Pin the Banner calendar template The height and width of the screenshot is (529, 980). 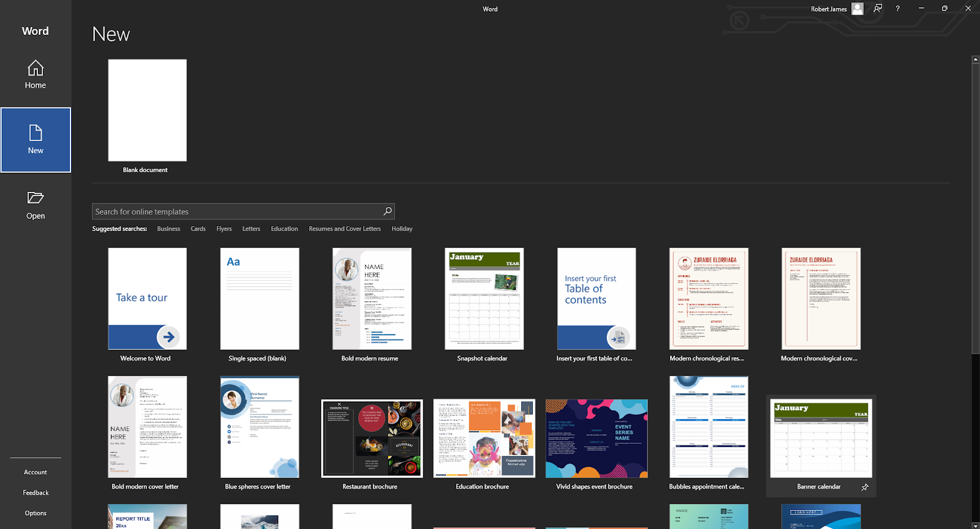(865, 487)
